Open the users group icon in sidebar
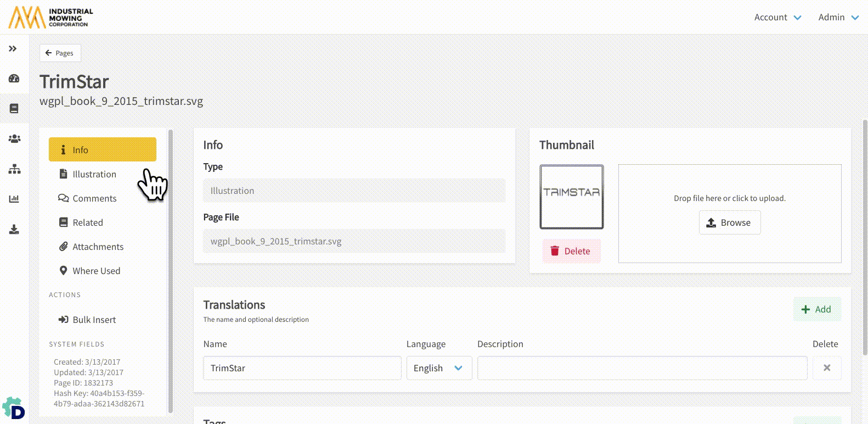This screenshot has height=424, width=868. pos(14,138)
